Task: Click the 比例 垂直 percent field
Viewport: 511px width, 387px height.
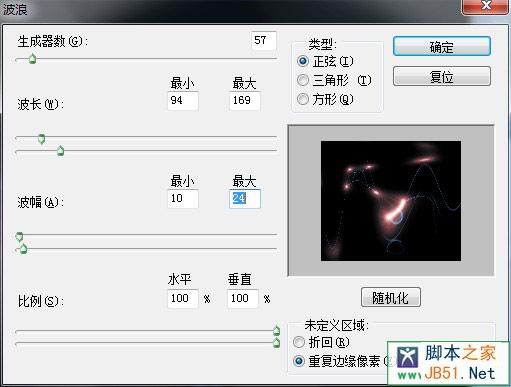Action: point(243,298)
